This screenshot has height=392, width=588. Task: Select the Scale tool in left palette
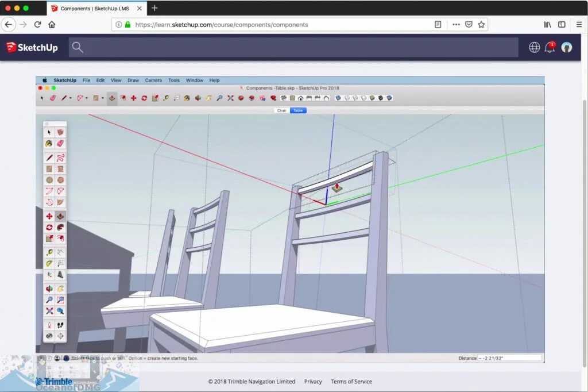coord(49,239)
